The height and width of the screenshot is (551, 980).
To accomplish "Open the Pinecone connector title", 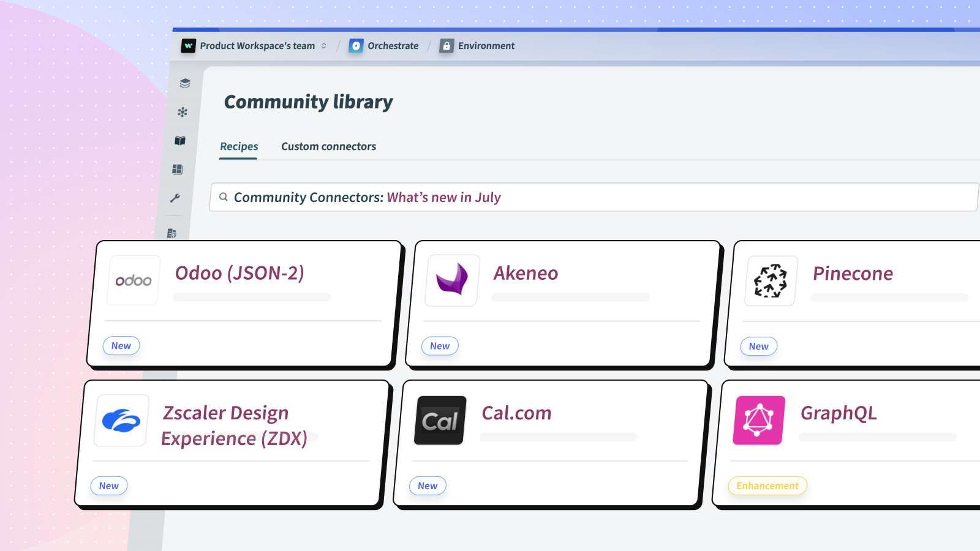I will [x=853, y=274].
